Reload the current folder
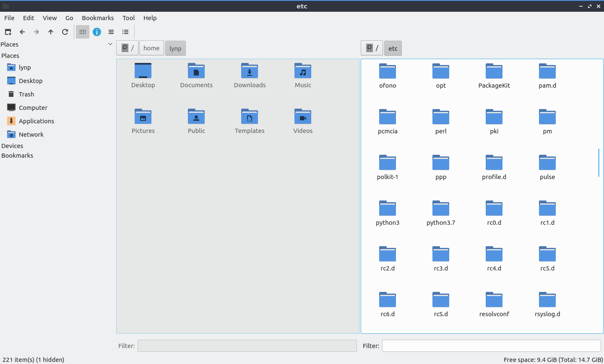 tap(65, 32)
